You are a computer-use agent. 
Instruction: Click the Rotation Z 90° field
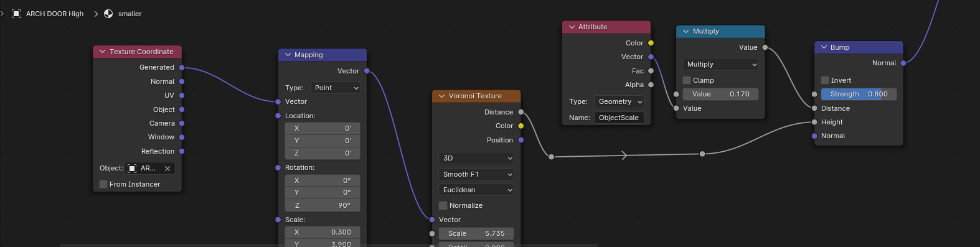click(323, 205)
